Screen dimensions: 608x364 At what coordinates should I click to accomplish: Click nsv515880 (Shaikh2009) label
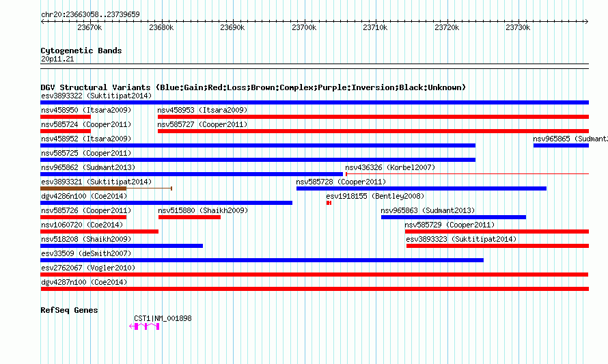pyautogui.click(x=203, y=210)
